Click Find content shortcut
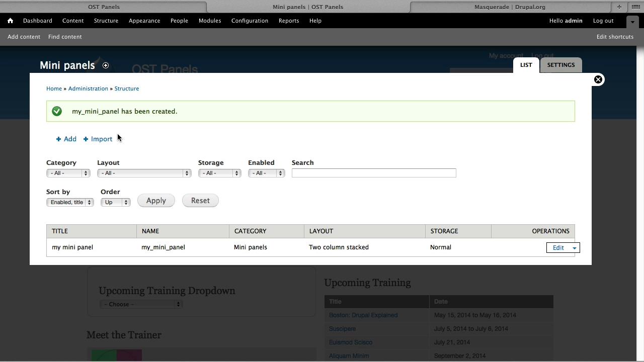Viewport: 644px width, 362px height. click(65, 37)
